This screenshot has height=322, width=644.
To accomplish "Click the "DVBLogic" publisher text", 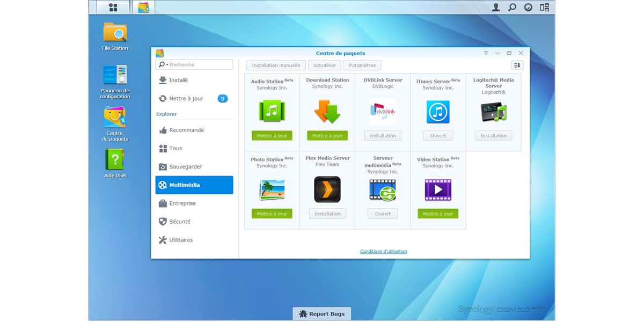I will 383,86.
